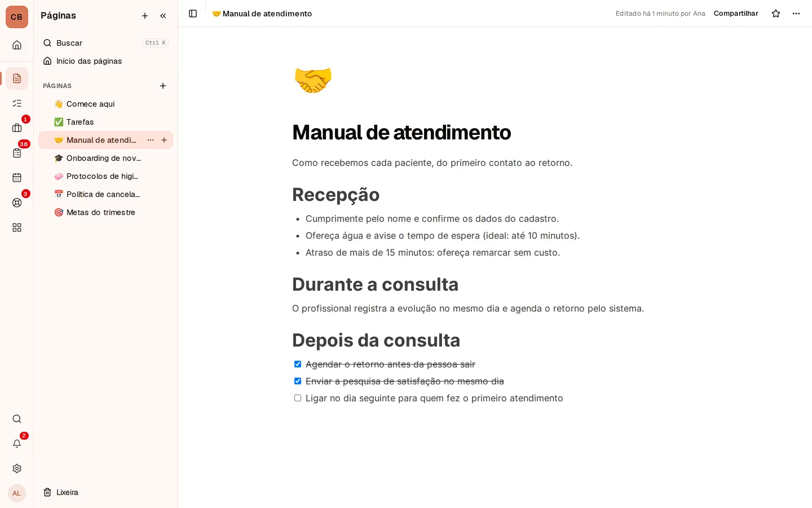The width and height of the screenshot is (812, 508).
Task: Click the Depois da consulta heading
Action: tap(376, 340)
